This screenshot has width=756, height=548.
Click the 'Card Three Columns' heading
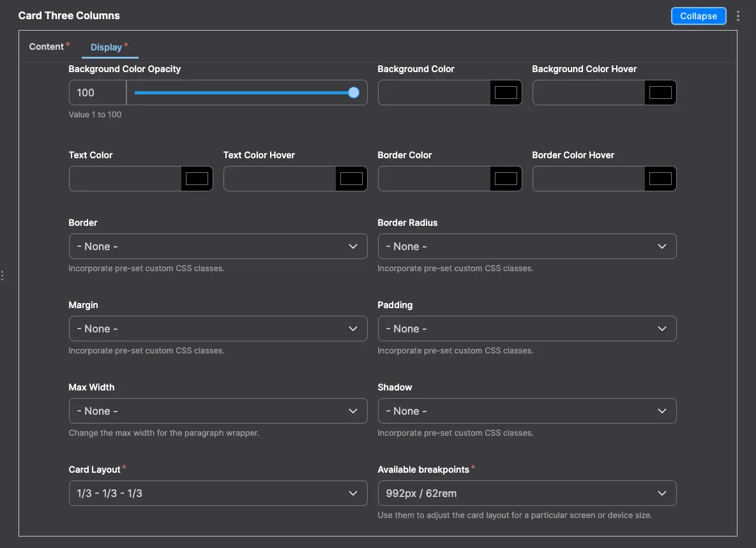(69, 15)
